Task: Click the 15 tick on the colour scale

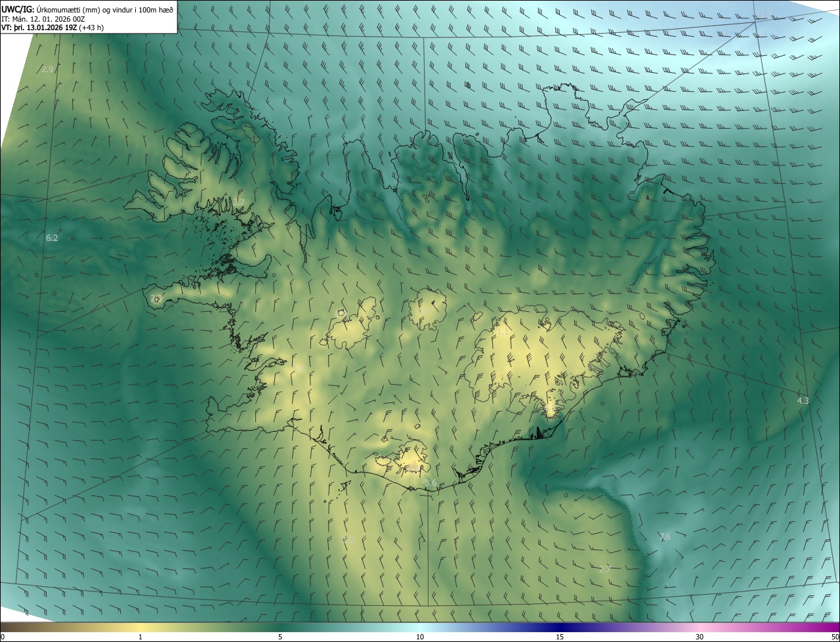Action: tap(560, 637)
